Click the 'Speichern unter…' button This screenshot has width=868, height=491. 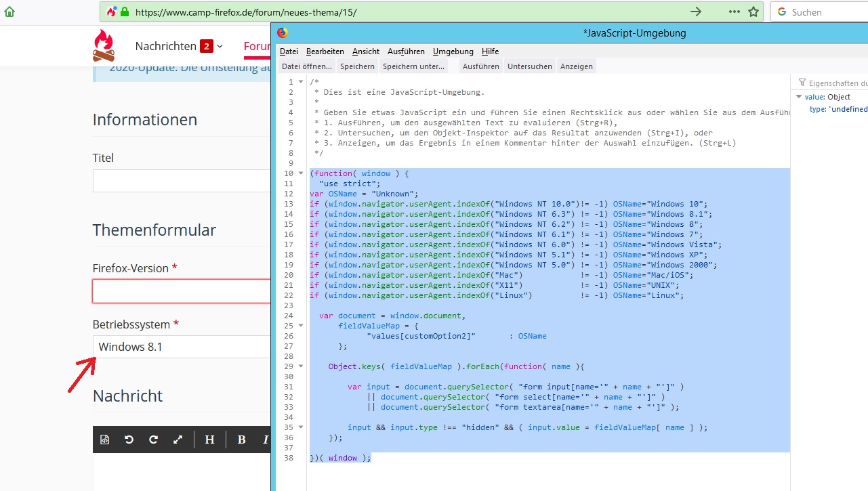pyautogui.click(x=413, y=66)
